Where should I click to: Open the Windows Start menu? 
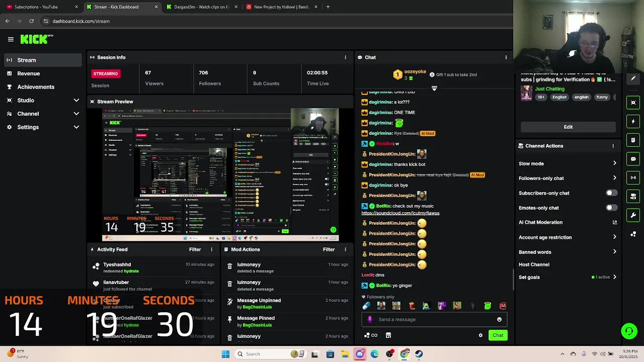225,354
